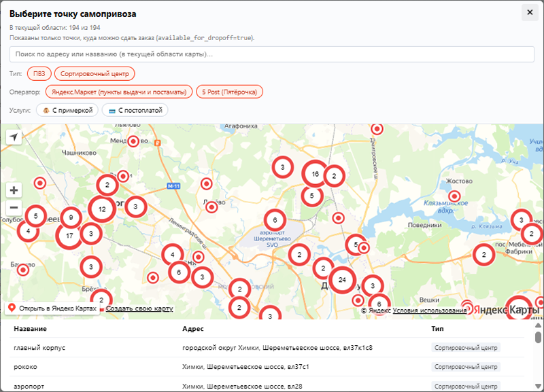Click the scrollbar up arrow of the list
The image size is (544, 392).
(538, 325)
